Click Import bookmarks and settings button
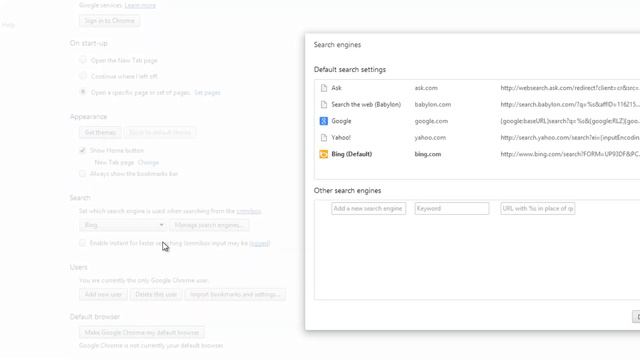This screenshot has width=640, height=360. tap(235, 294)
